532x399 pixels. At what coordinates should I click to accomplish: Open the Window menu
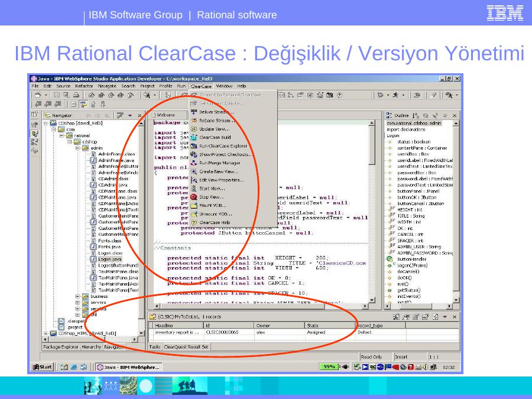click(x=224, y=86)
